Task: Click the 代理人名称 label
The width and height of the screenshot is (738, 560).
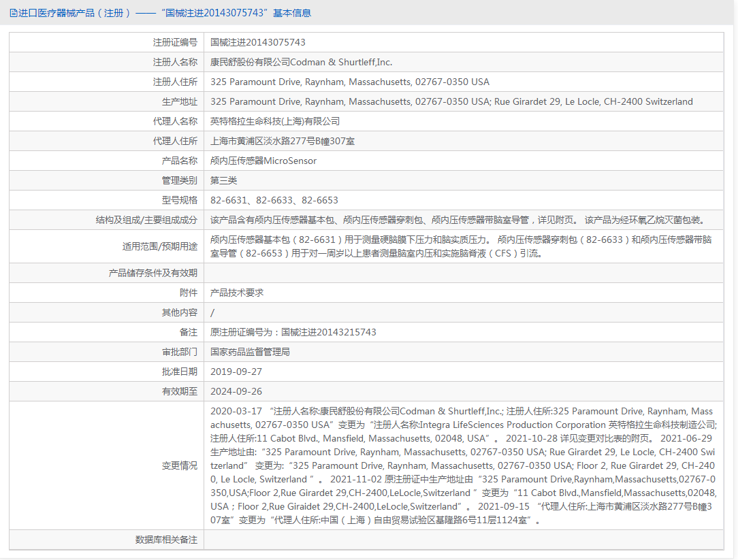Action: (175, 121)
